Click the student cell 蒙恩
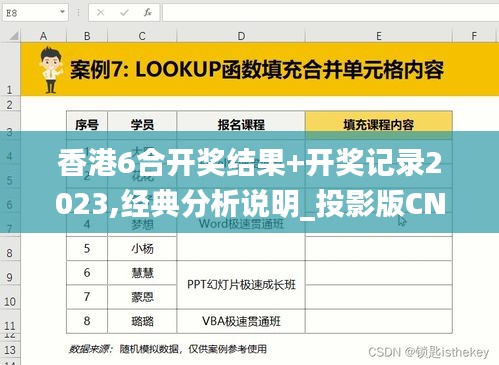Screen dimensions: 499x365 [142, 297]
